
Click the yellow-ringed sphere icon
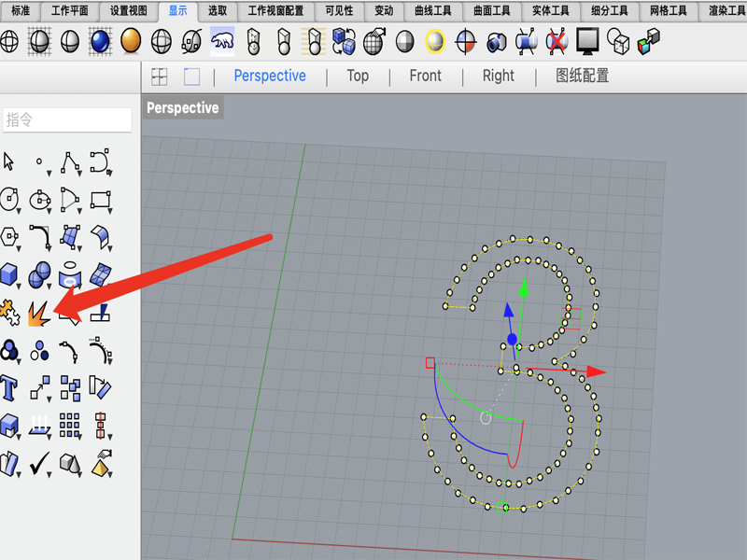click(435, 41)
